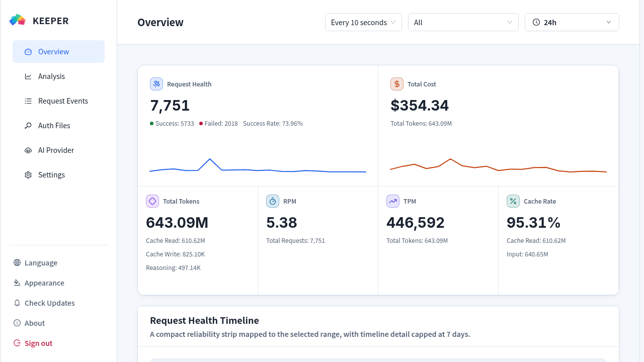Open the Settings page
The height and width of the screenshot is (362, 644).
[58, 175]
